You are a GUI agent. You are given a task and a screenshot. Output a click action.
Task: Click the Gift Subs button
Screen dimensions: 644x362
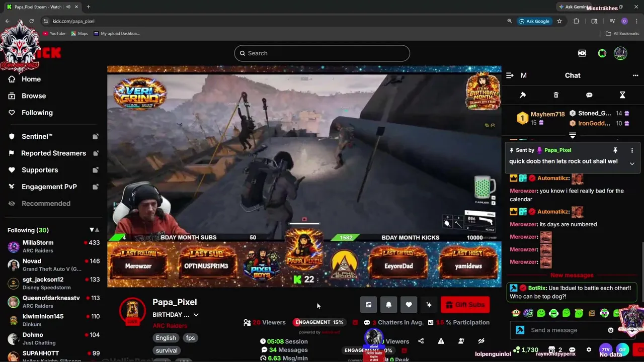pyautogui.click(x=465, y=305)
